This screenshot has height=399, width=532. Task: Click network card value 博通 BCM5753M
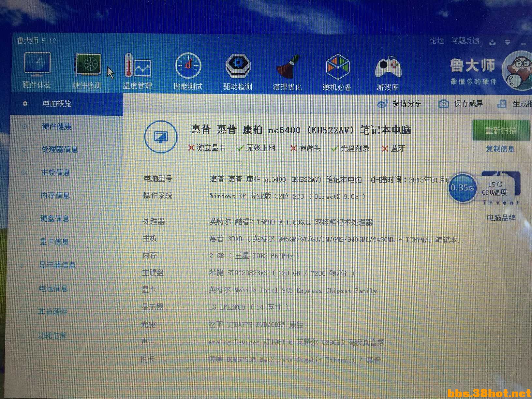[294, 360]
